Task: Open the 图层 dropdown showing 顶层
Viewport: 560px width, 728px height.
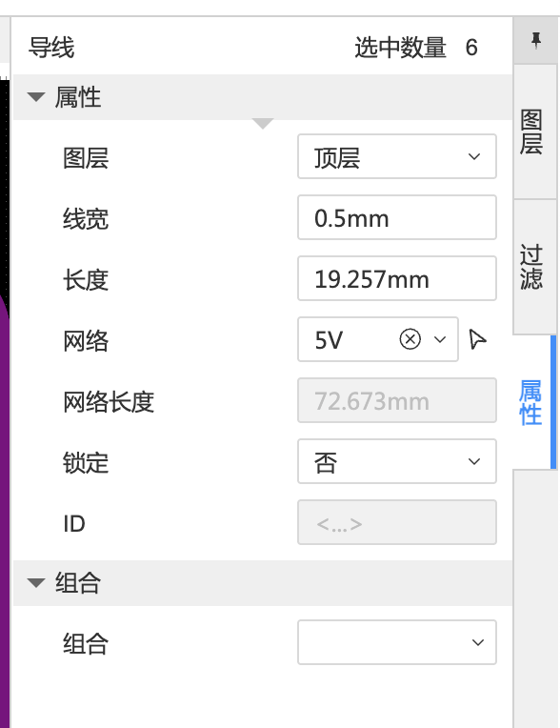Action: (x=397, y=156)
